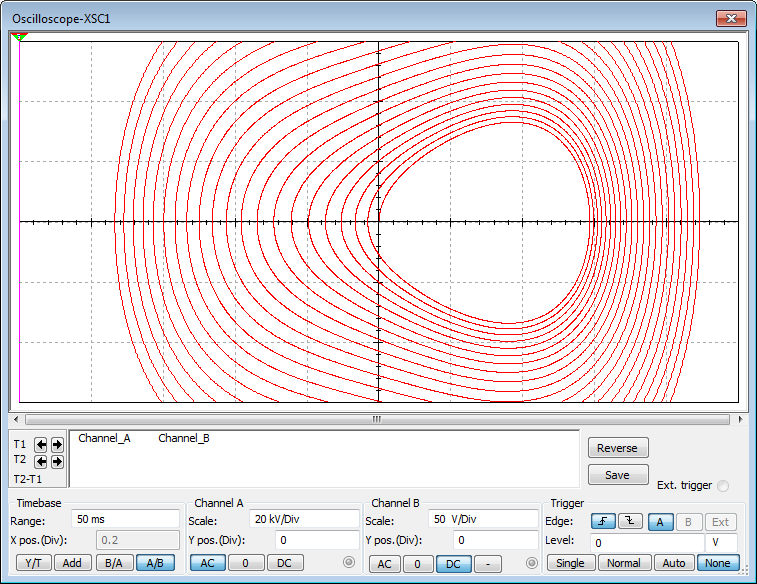The width and height of the screenshot is (757, 584).
Task: Set Channel A coupling to AC
Action: coord(208,563)
